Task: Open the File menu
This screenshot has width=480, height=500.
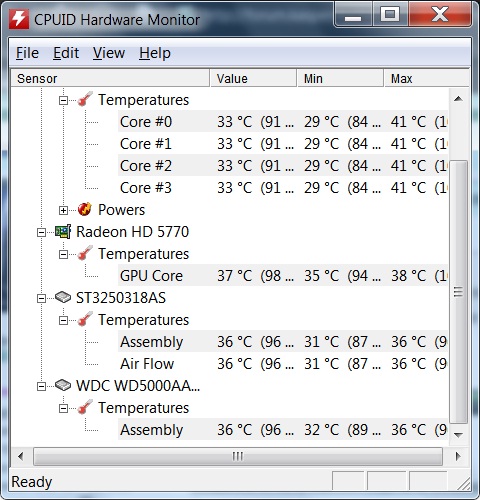Action: [x=27, y=53]
